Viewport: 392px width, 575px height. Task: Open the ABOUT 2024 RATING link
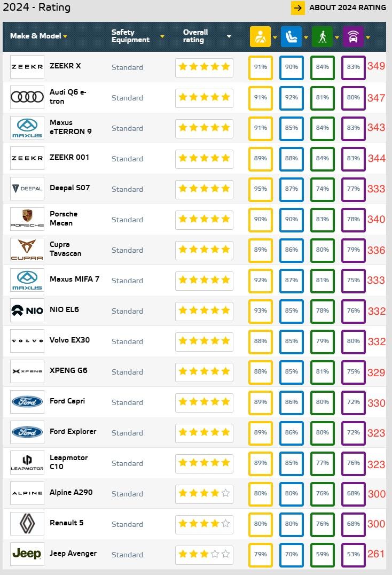(347, 7)
